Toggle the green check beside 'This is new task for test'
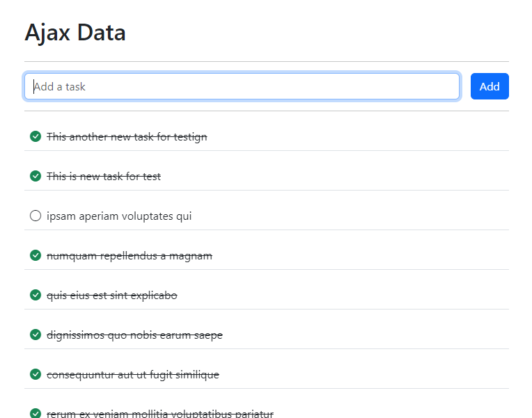Viewport: 532px width, 418px height. click(36, 176)
